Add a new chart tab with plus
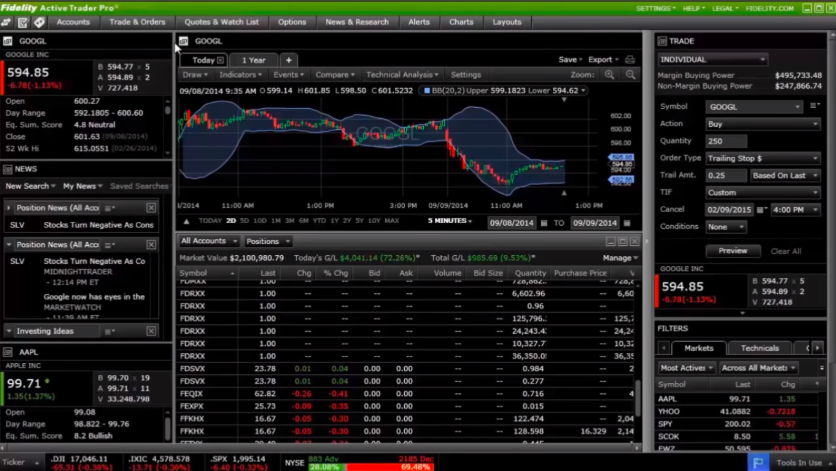This screenshot has height=471, width=836. (x=288, y=60)
